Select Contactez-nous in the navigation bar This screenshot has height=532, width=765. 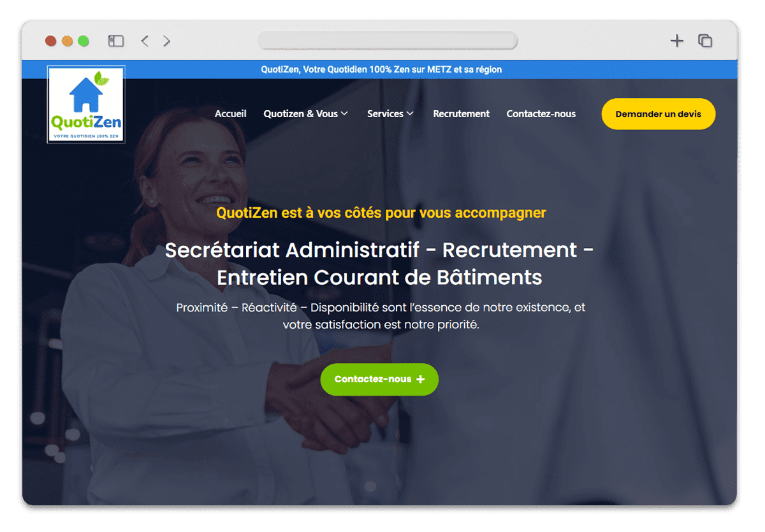click(541, 113)
